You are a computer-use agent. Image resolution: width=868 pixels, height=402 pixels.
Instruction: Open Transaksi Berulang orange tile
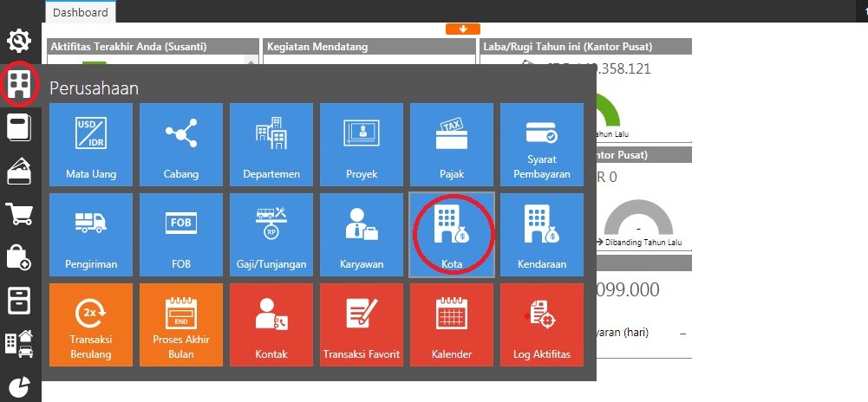[x=91, y=325]
